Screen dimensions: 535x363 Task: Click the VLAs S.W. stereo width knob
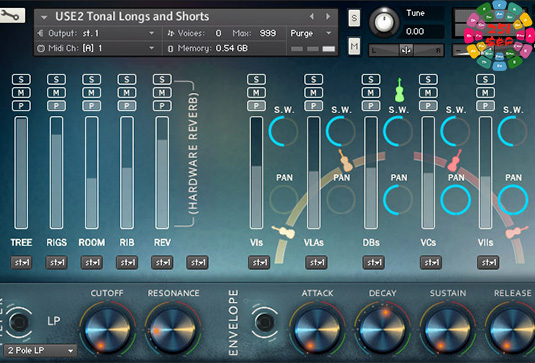341,131
